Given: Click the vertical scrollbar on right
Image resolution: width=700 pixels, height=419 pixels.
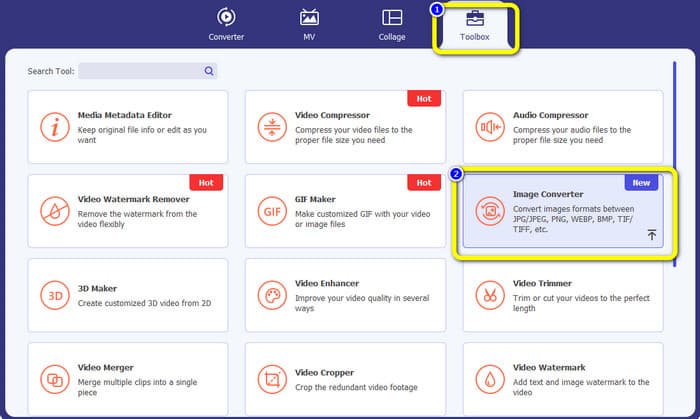Looking at the screenshot, I should click(675, 164).
